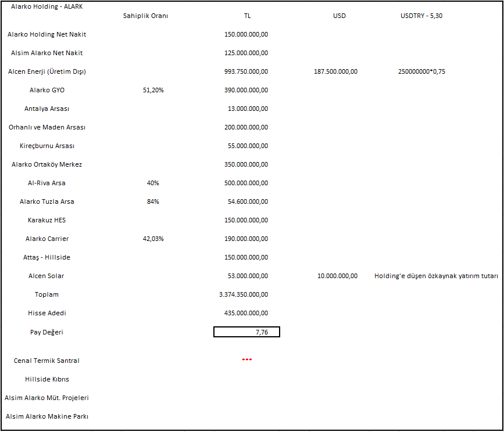Viewport: 504px width, 432px height.
Task: Select the Al-Riva Arsa label
Action: pos(47,183)
